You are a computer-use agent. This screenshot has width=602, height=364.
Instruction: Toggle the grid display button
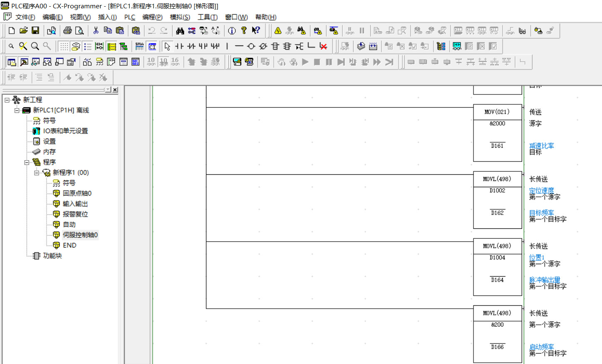click(64, 46)
